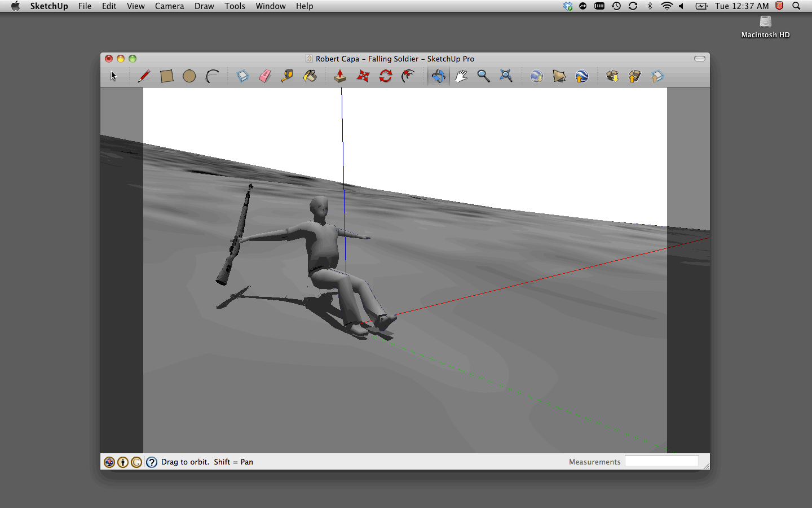Open the Instructor help question-mark icon
The width and height of the screenshot is (812, 508).
coord(152,462)
